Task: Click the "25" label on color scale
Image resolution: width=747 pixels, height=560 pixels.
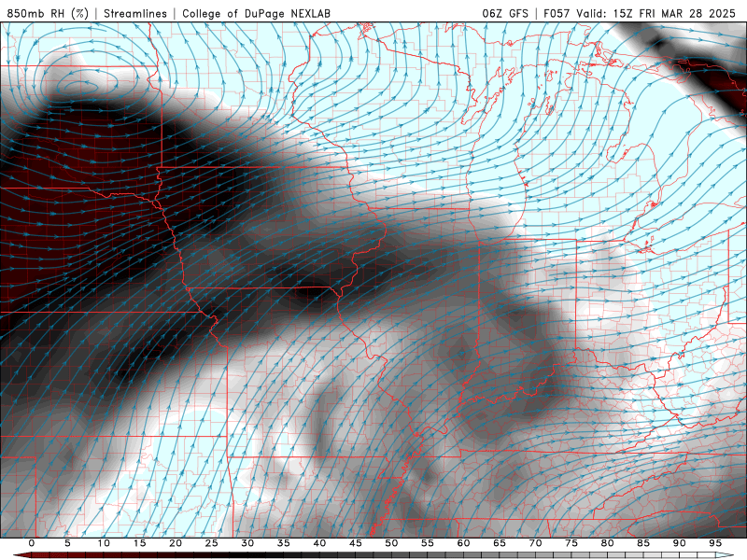Action: (212, 543)
